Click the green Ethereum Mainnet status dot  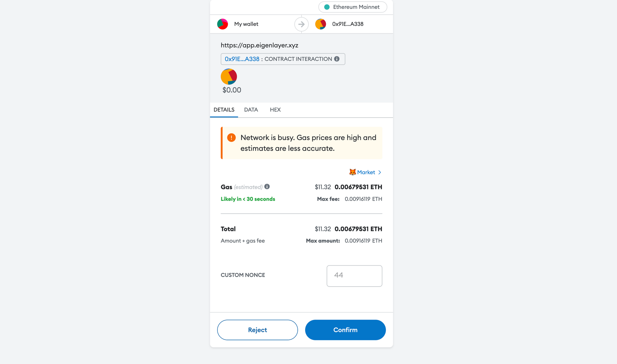[327, 7]
